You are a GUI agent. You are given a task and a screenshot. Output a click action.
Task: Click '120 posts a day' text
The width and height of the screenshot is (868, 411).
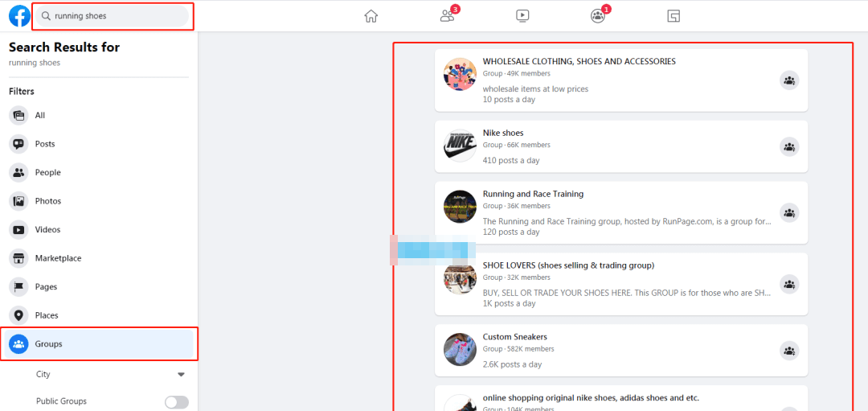pos(511,232)
